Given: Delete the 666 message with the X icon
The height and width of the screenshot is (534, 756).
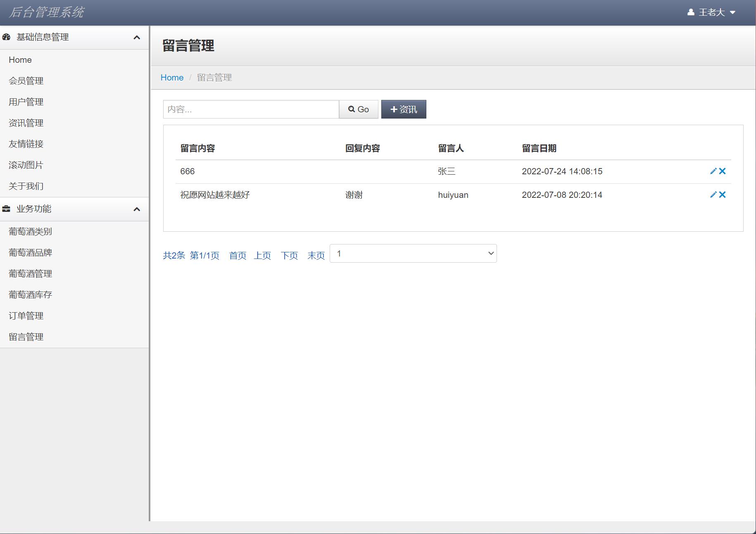Looking at the screenshot, I should pyautogui.click(x=722, y=171).
